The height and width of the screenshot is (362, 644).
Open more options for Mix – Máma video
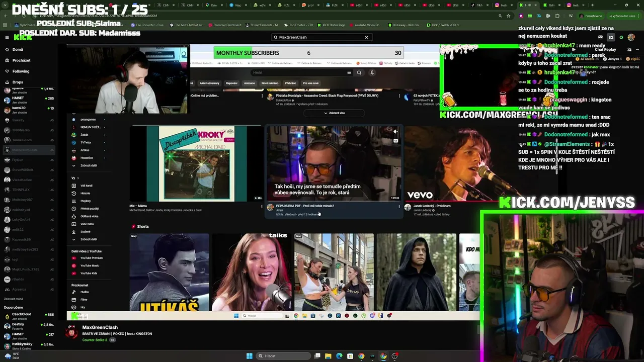(262, 206)
